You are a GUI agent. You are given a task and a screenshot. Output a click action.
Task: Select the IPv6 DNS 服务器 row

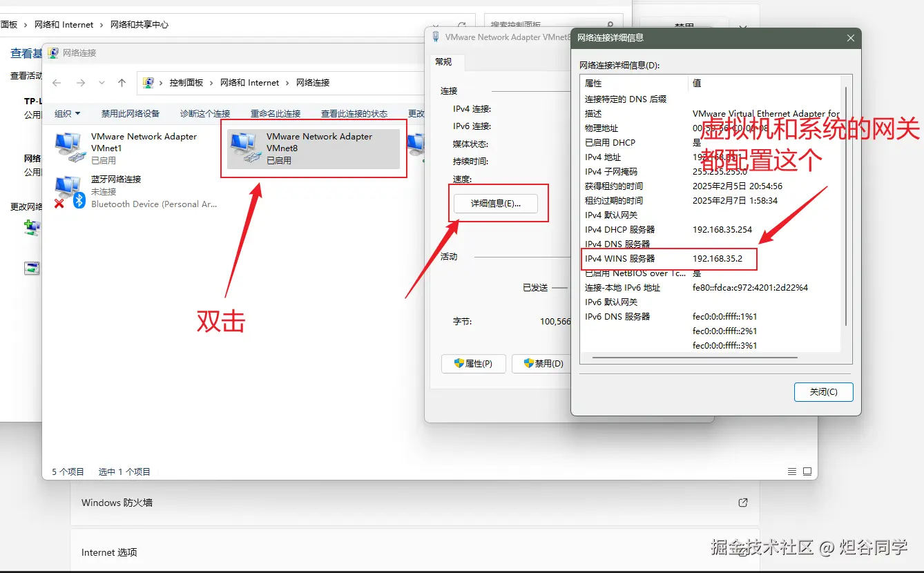click(711, 317)
